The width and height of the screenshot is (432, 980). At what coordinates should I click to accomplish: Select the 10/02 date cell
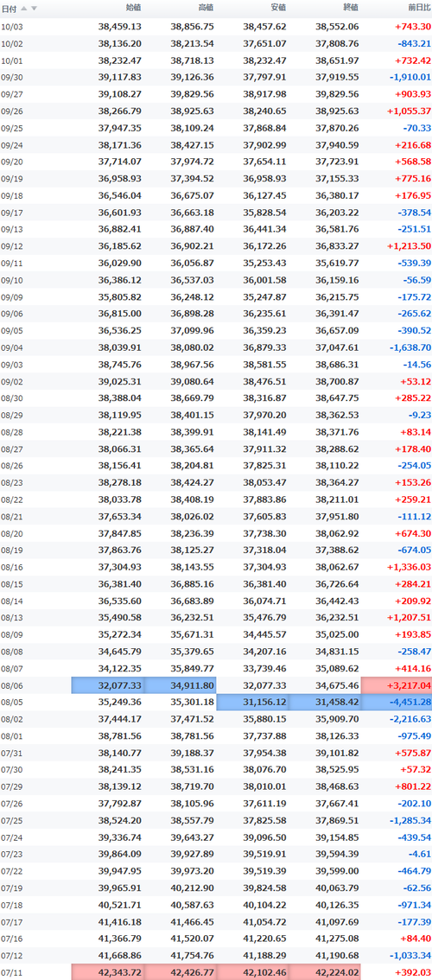pos(11,44)
